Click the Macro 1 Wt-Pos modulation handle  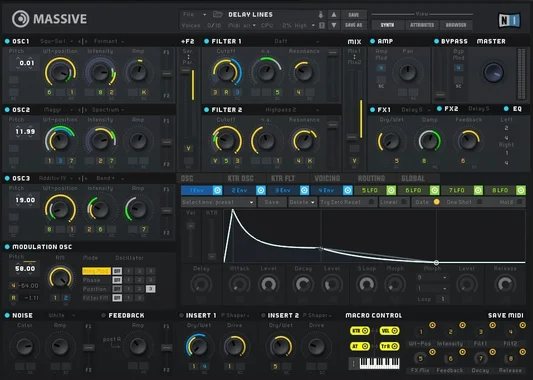(x=432, y=325)
